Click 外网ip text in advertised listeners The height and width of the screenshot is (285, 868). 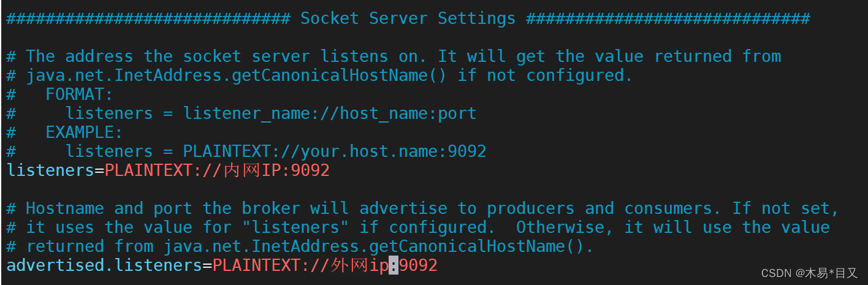pos(360,265)
